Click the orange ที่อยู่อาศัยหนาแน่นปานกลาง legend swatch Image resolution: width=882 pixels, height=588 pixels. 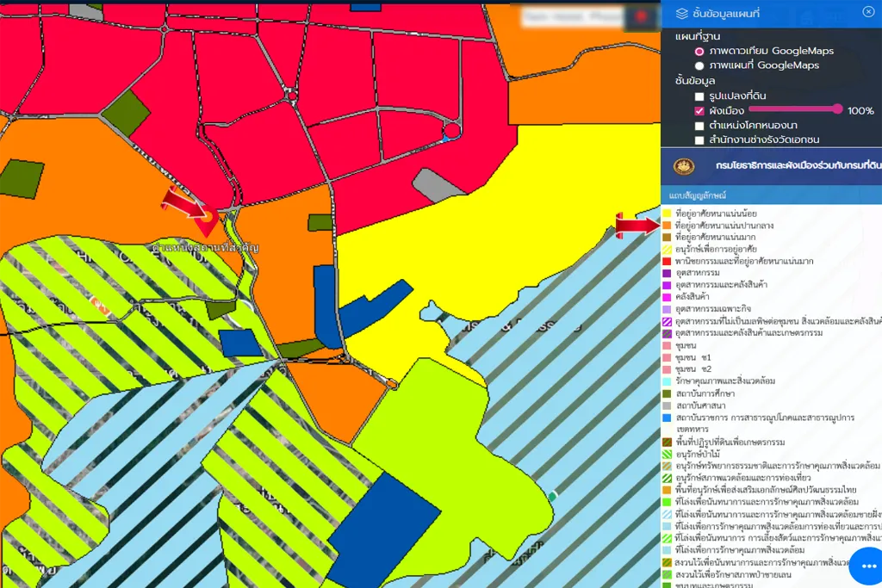(x=667, y=225)
